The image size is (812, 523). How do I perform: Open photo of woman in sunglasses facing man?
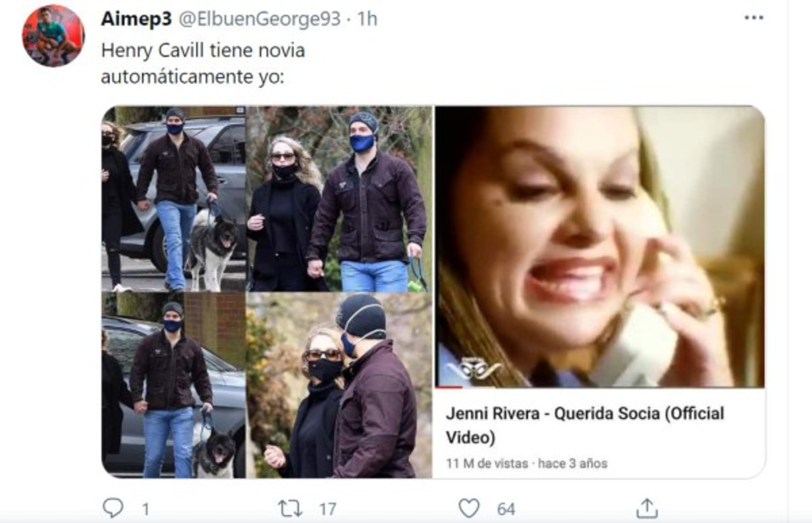(339, 385)
